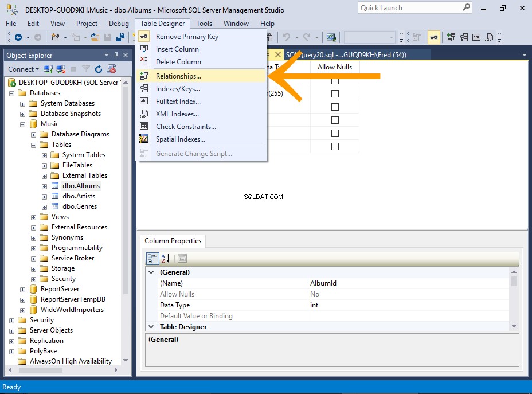The height and width of the screenshot is (394, 532).
Task: Click the Manage Indexes and Keys toolbar icon
Action: (x=464, y=37)
